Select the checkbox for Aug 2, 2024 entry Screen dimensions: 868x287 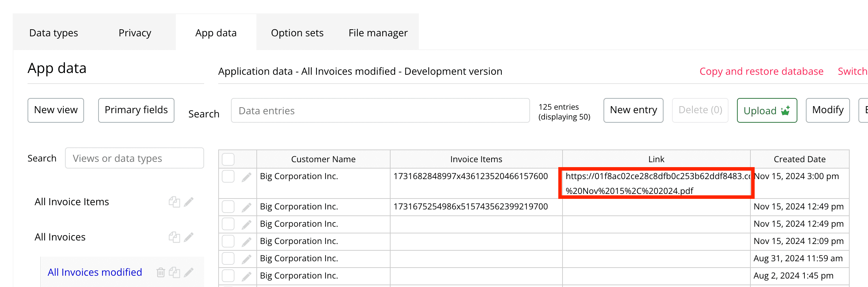[x=228, y=276]
